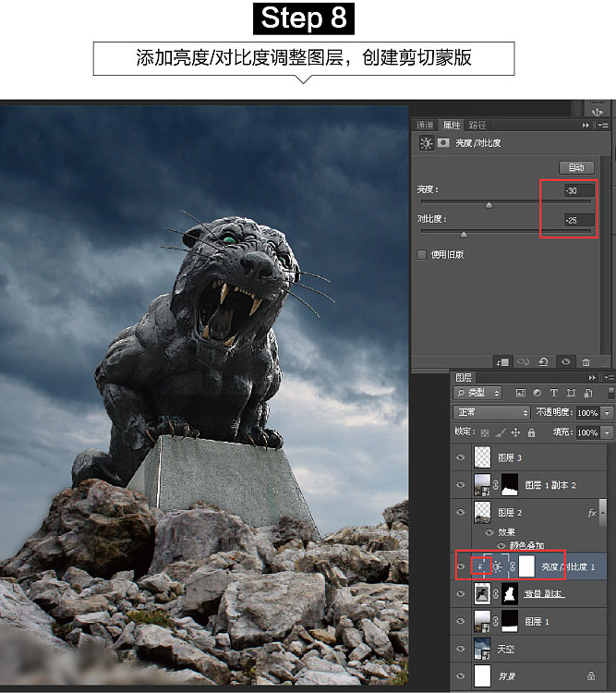Open the 不透明度 opacity dropdown arrow
616x693 pixels.
click(607, 413)
